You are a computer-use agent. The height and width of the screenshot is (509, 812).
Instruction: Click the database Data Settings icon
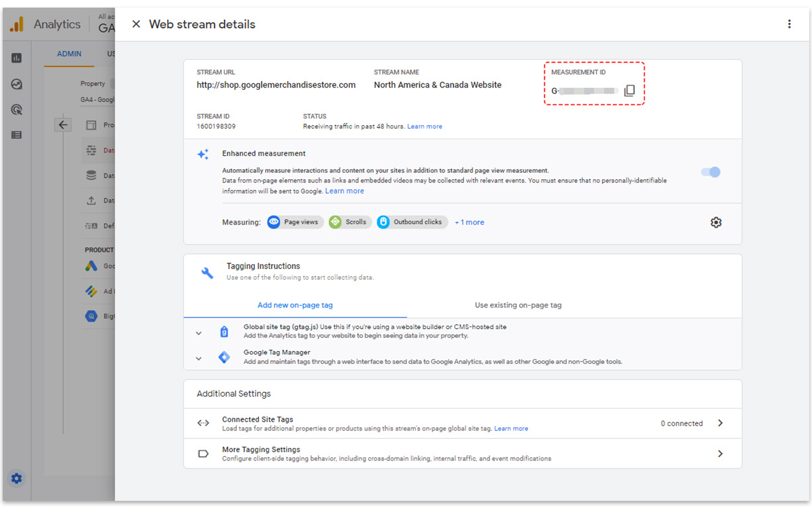point(91,175)
